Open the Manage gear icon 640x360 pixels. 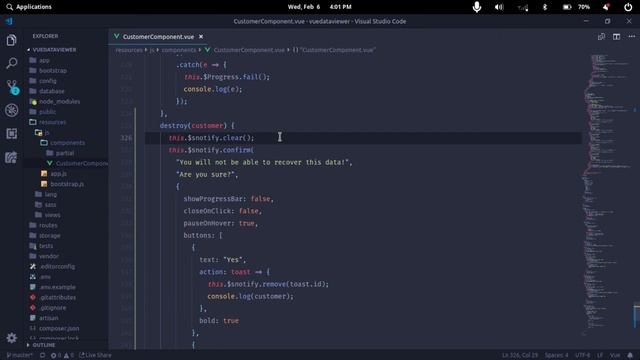click(x=11, y=338)
